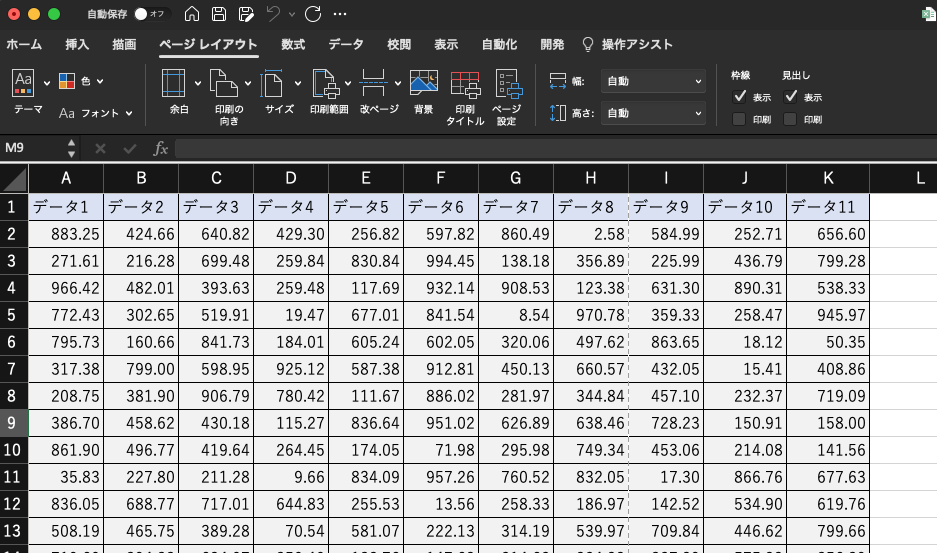Expand the フォント theme fonts dropdown
This screenshot has height=553, width=937.
point(95,114)
